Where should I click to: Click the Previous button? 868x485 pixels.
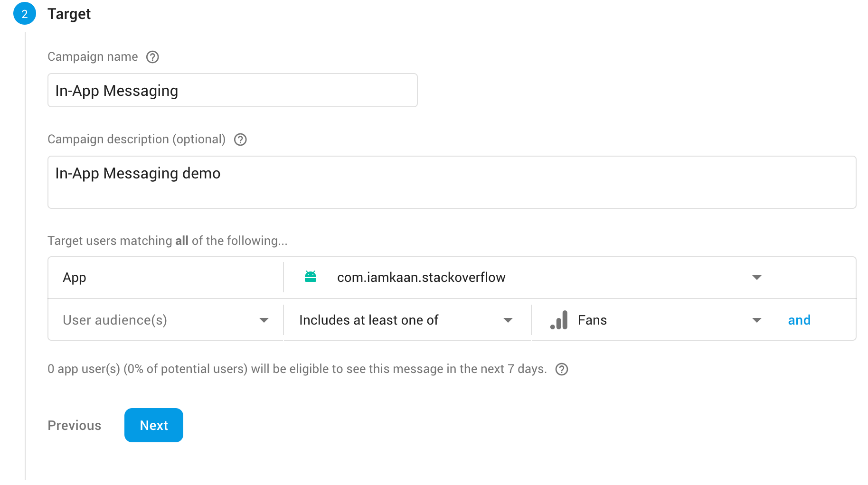pos(75,425)
